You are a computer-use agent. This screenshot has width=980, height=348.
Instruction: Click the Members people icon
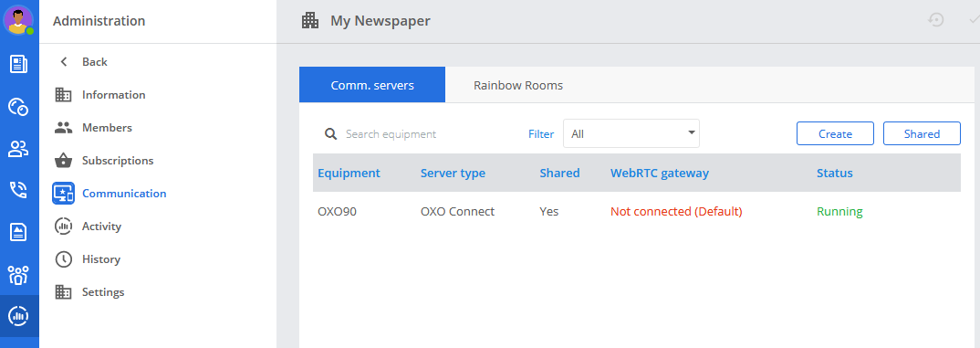point(63,128)
